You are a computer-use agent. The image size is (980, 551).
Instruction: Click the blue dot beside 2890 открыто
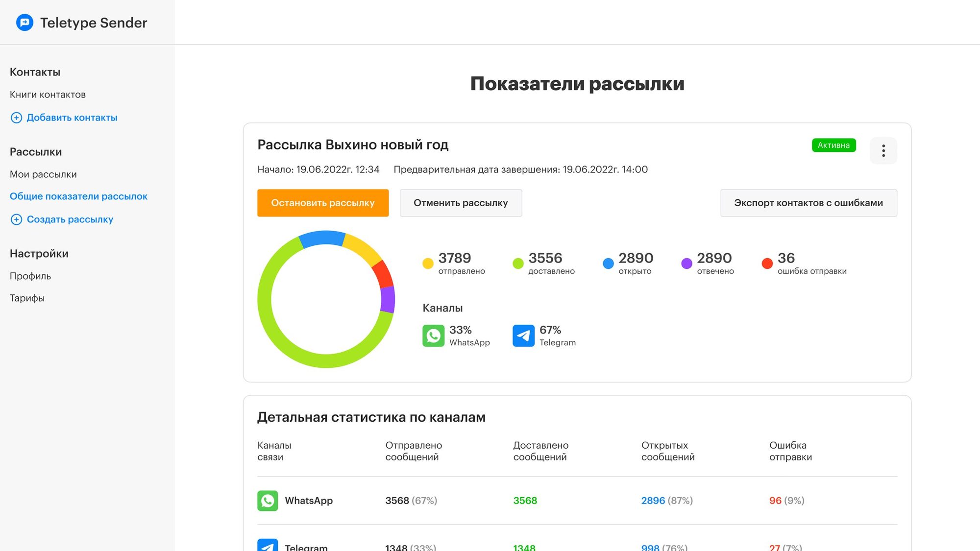click(608, 264)
